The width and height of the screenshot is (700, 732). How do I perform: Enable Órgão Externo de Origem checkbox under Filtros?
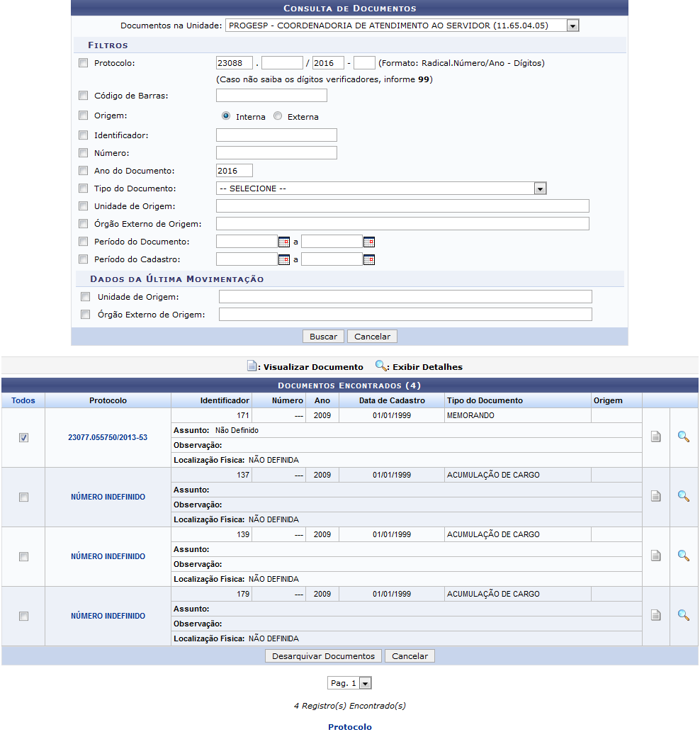tap(83, 224)
